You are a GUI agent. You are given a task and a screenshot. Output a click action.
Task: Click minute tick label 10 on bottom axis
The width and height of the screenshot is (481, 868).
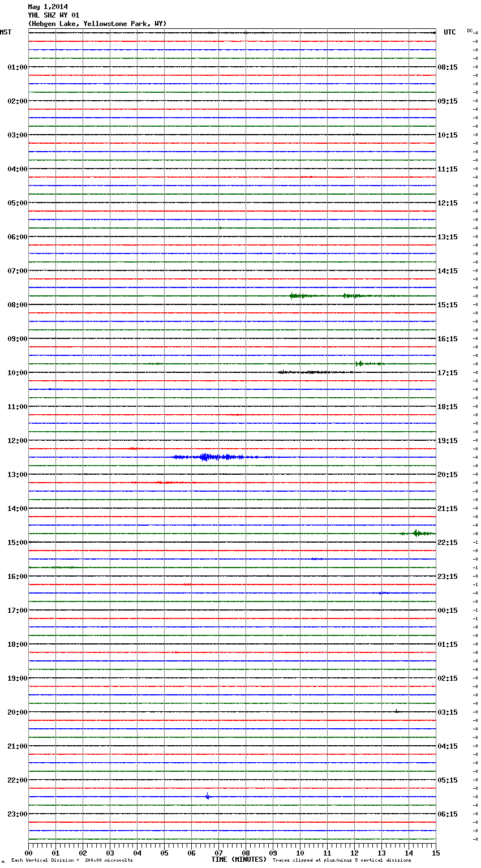[x=300, y=853]
